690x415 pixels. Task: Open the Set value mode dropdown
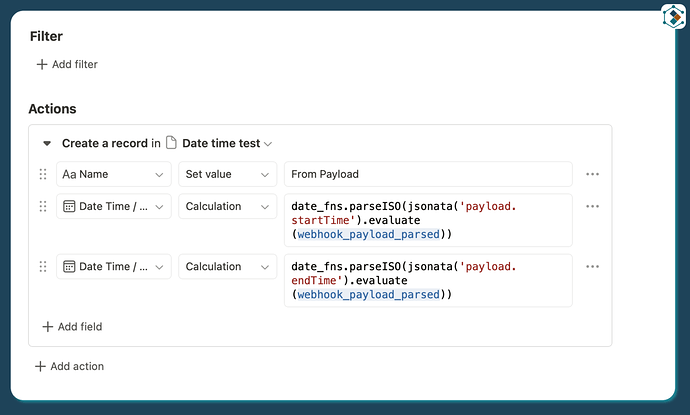coord(228,174)
